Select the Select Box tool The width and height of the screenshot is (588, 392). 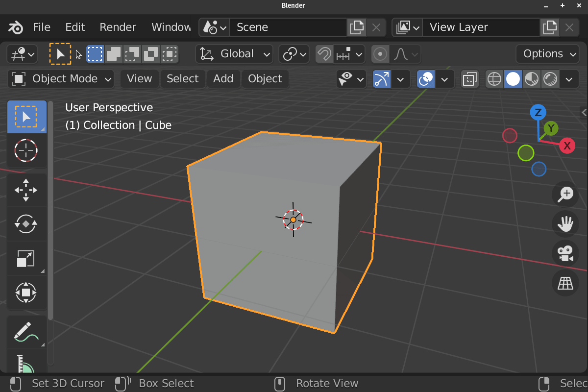26,117
